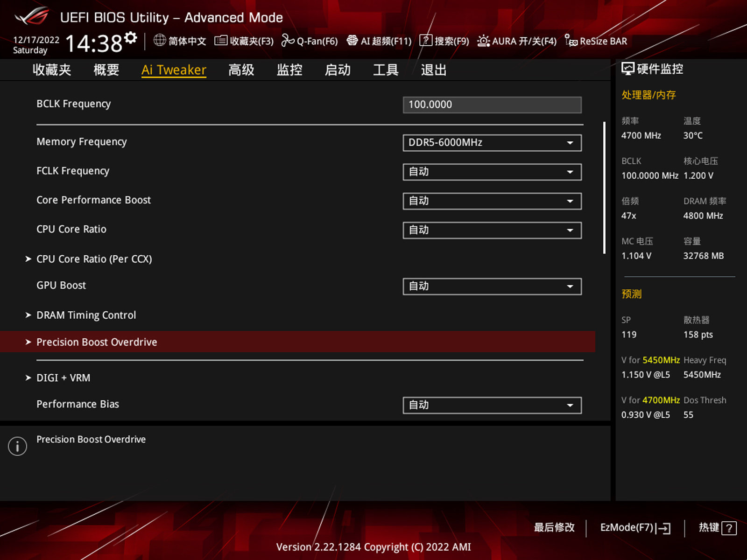Click the ROG logo icon
This screenshot has height=560, width=747.
pyautogui.click(x=31, y=16)
